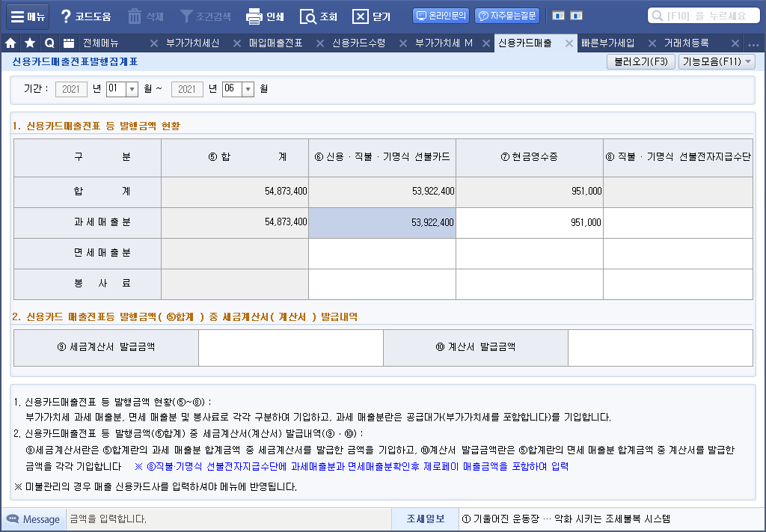Click the 불러오기(F3) button
The height and width of the screenshot is (532, 766).
pyautogui.click(x=640, y=62)
